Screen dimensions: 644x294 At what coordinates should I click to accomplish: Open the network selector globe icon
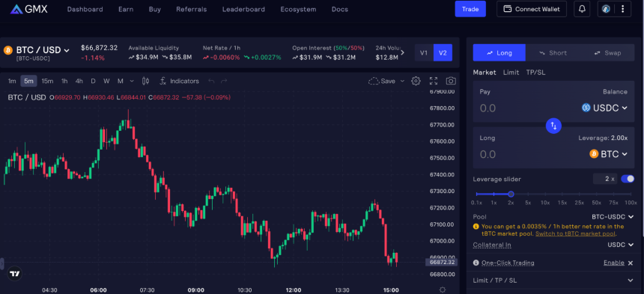click(607, 9)
